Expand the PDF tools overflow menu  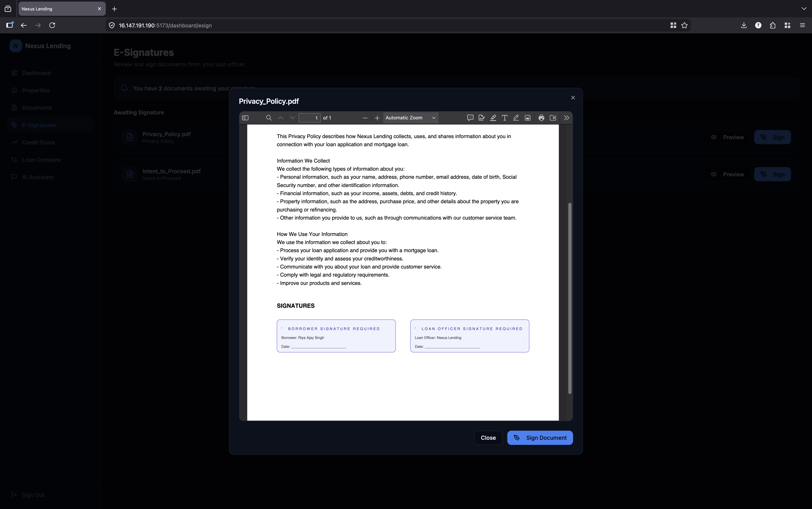point(566,118)
